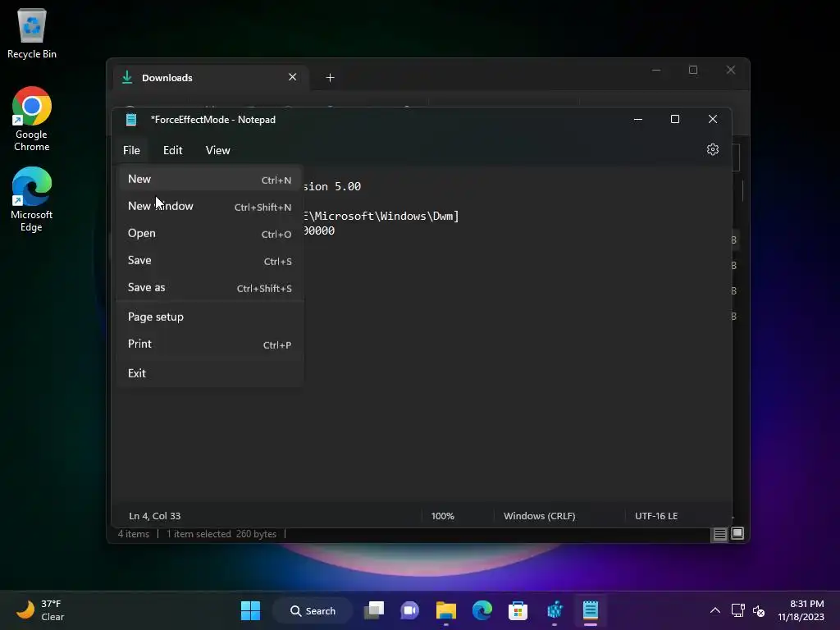Click '4 items' in Explorer status bar

pyautogui.click(x=134, y=534)
